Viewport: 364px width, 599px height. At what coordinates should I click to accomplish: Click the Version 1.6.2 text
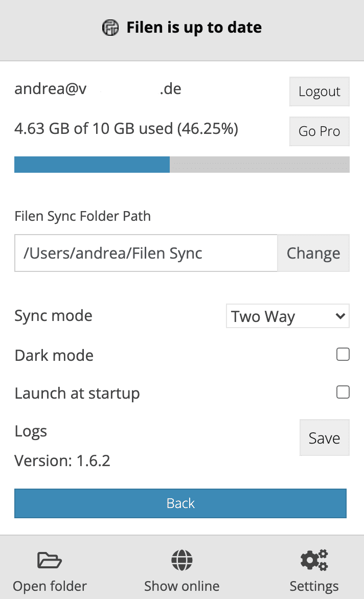tap(62, 461)
